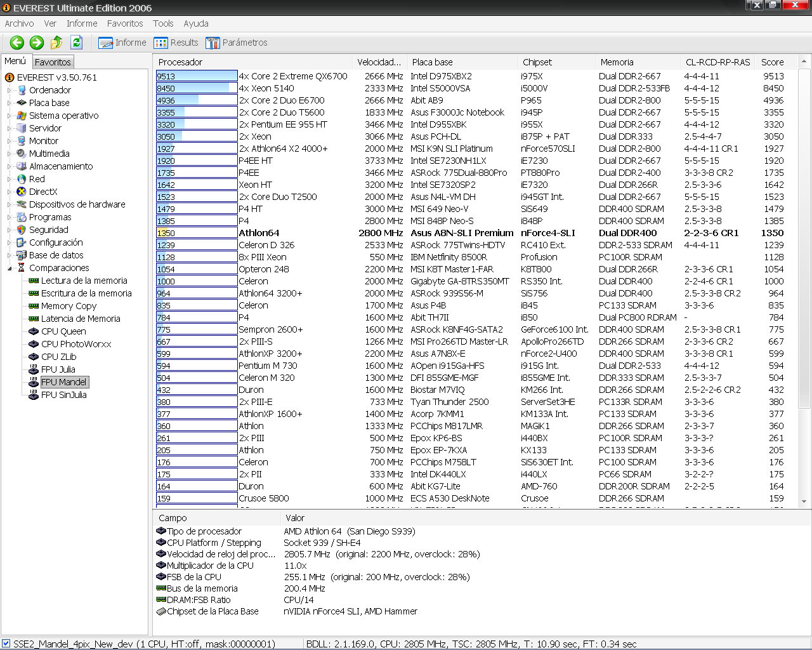Select the Placa base motherboard icon

(22, 103)
